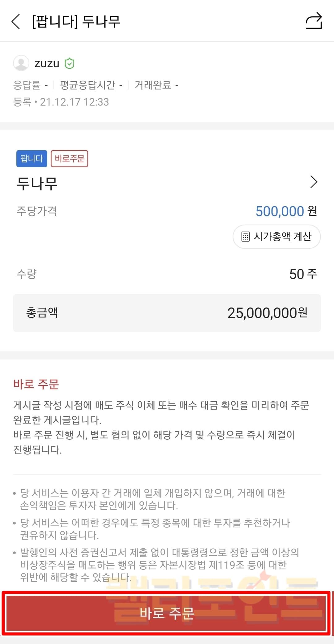
Task: Tap the 50 주 quantity value
Action: pyautogui.click(x=303, y=274)
